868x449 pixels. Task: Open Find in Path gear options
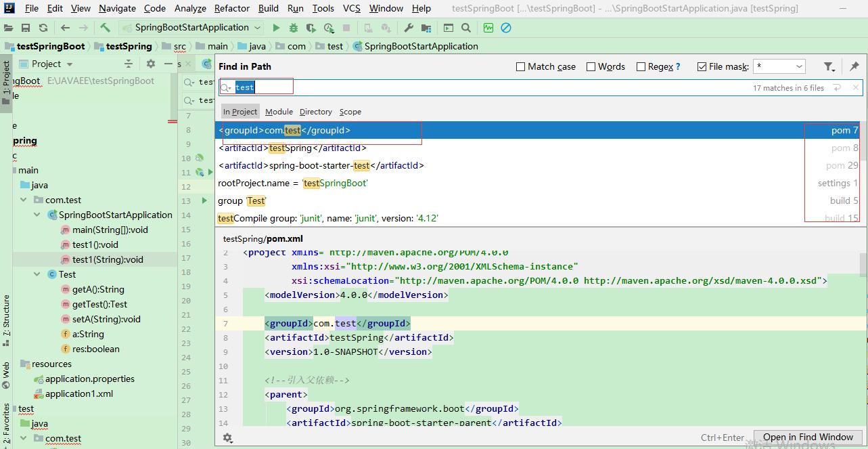(x=227, y=438)
